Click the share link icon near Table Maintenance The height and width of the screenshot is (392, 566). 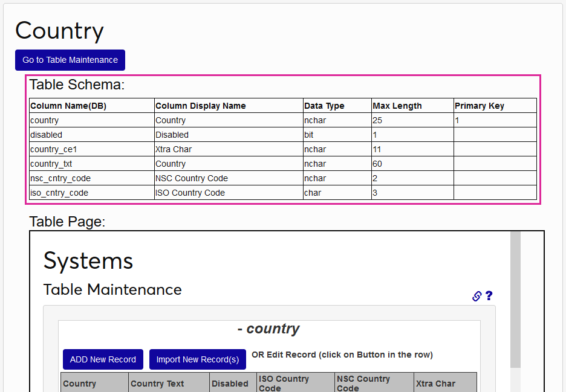click(477, 296)
